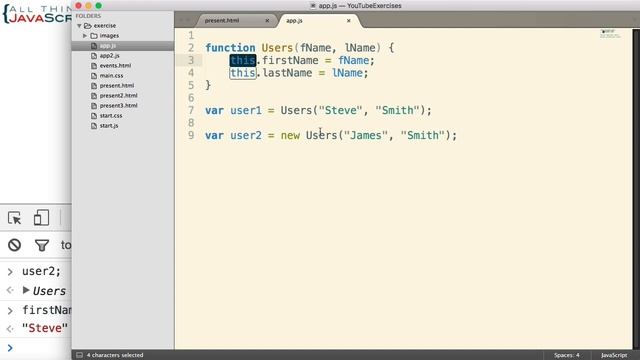Open the JavaScript syntax selector in status bar
Screen dimensions: 640x360
pyautogui.click(x=614, y=355)
